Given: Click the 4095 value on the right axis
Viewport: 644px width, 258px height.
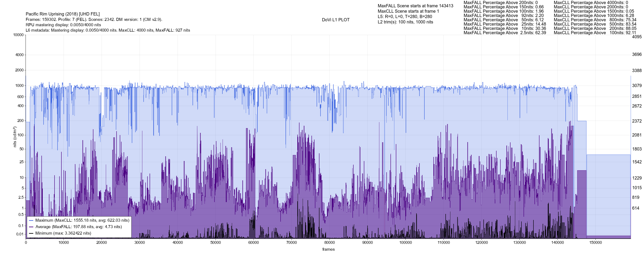Looking at the screenshot, I should pos(637,37).
